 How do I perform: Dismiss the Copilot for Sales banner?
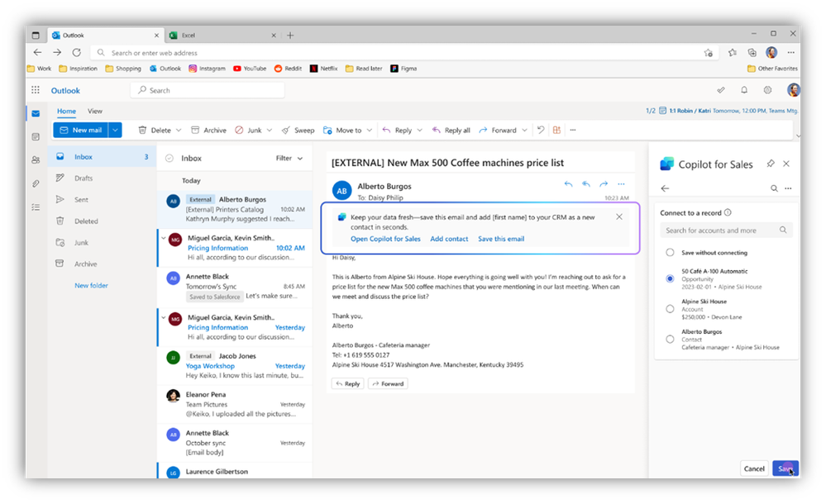pyautogui.click(x=619, y=217)
